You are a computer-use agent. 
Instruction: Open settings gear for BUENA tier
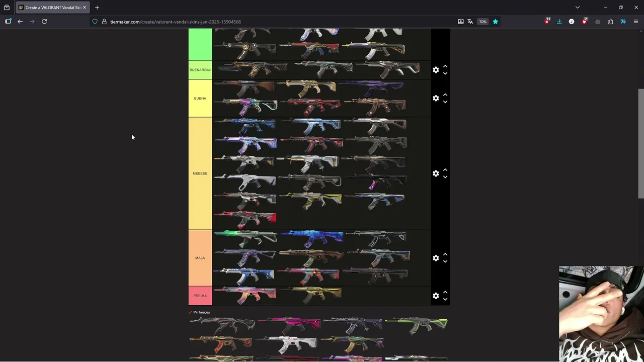pyautogui.click(x=436, y=98)
